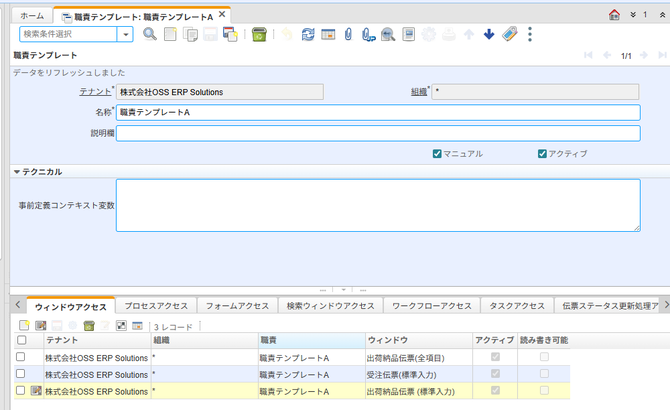Select all rows with header checkbox
This screenshot has width=670, height=410.
pos(21,340)
